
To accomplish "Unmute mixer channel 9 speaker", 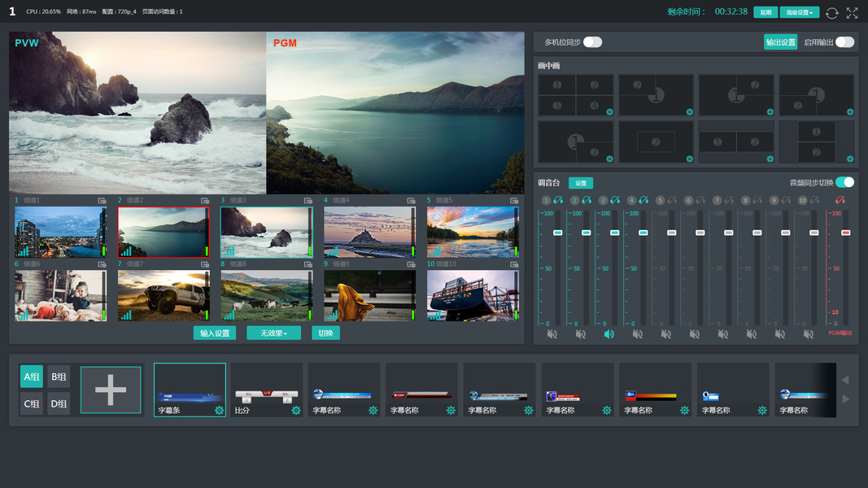I will coord(780,334).
